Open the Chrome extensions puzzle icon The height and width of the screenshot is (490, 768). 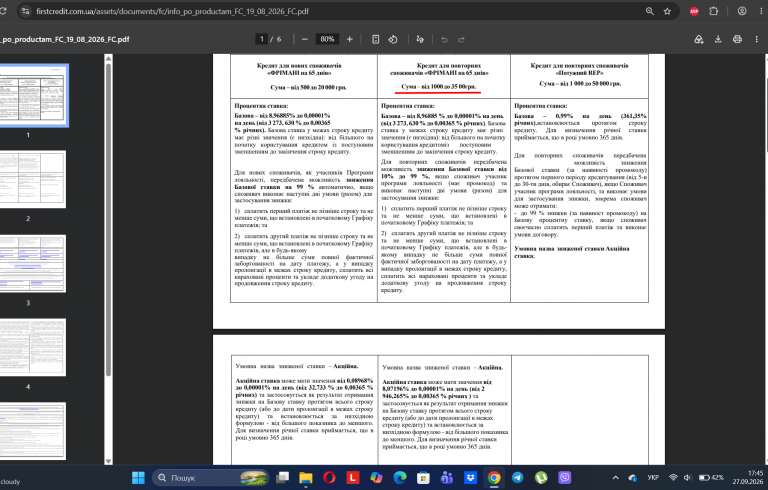coord(714,11)
